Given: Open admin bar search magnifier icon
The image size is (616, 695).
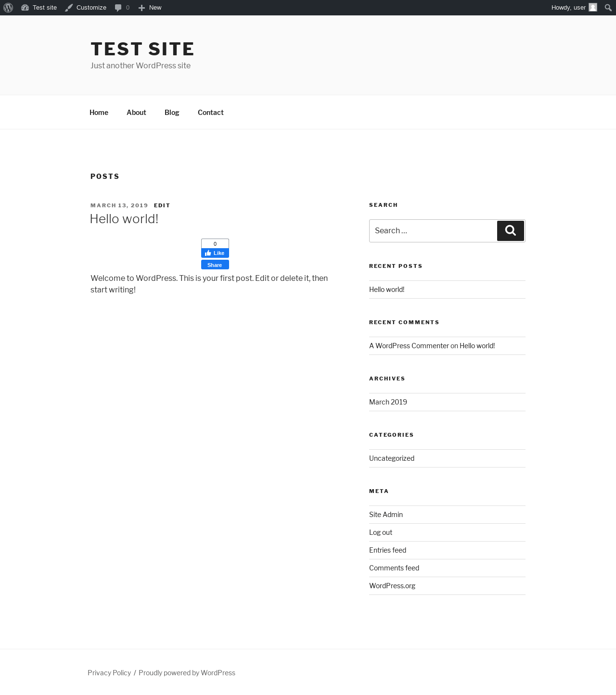Looking at the screenshot, I should click(x=608, y=8).
